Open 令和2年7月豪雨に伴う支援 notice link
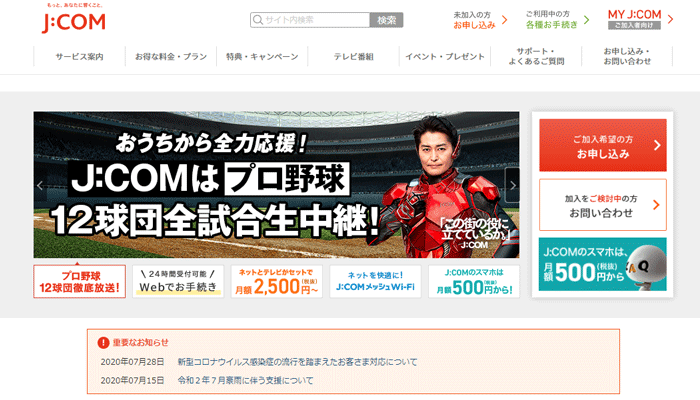The width and height of the screenshot is (700, 400). (x=246, y=380)
